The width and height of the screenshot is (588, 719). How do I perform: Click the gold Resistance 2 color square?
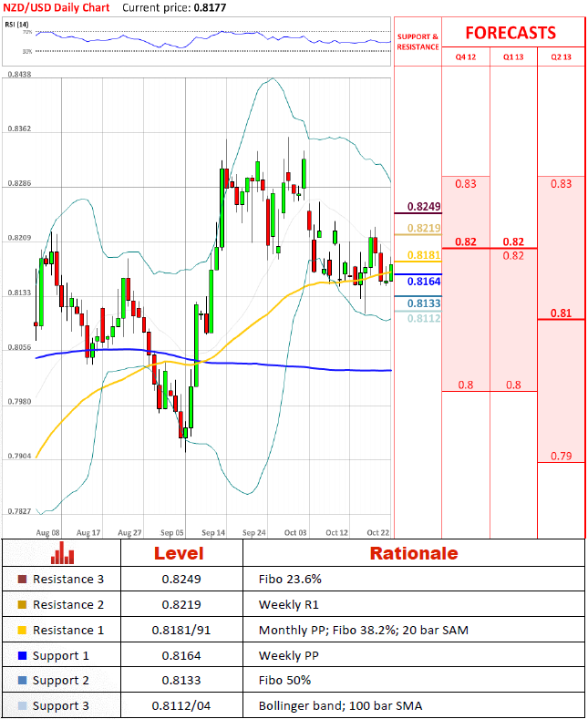[22, 605]
